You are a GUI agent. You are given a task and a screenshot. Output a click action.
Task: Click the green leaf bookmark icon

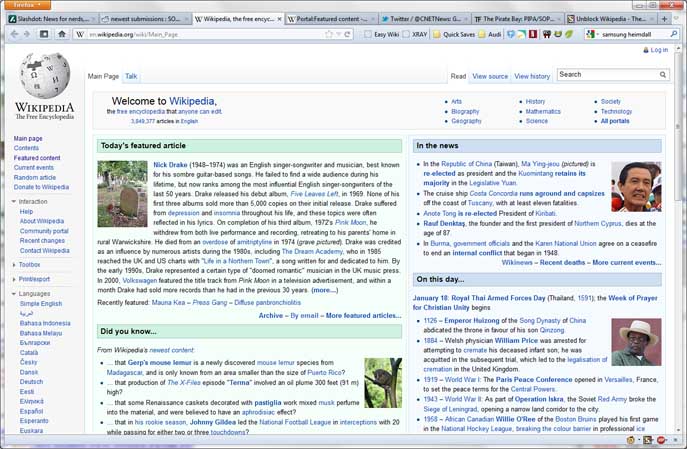pyautogui.click(x=569, y=34)
